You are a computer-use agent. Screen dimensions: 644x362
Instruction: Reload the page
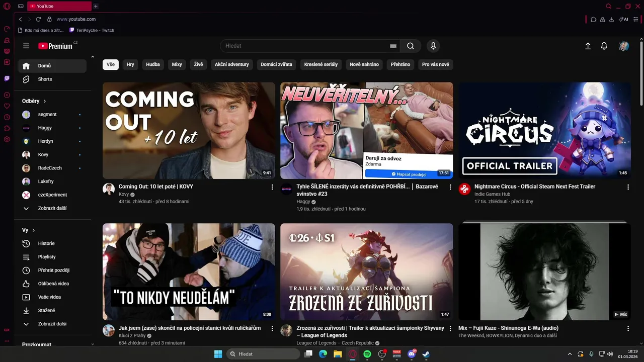(x=38, y=19)
